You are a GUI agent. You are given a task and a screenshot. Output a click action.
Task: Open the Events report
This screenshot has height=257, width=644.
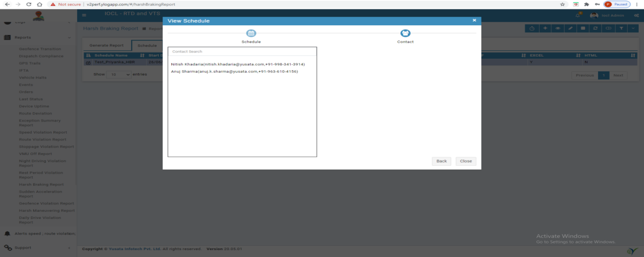tap(26, 85)
